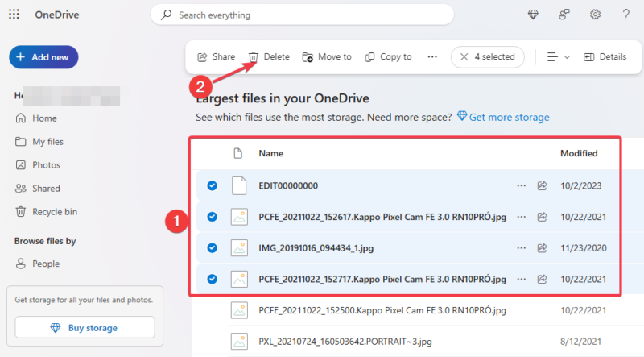This screenshot has height=357, width=644.
Task: Browse files by People
Action: [37, 264]
